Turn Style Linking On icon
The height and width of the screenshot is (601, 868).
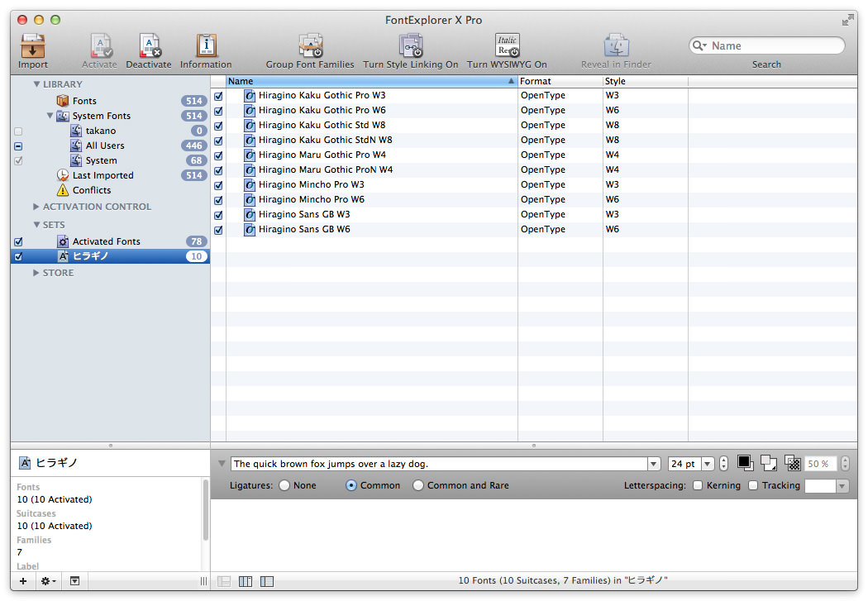point(411,46)
